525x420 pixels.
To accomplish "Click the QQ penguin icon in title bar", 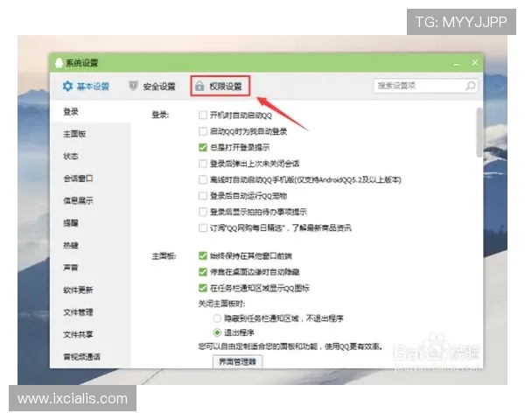I will pyautogui.click(x=59, y=63).
